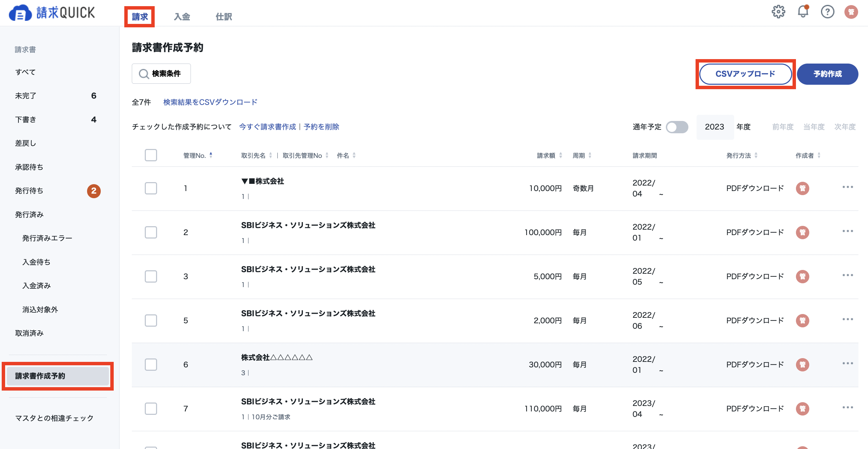Screen dimensions: 868x449
Task: Click 検索結果をCSVダウンロード link
Action: tap(210, 102)
